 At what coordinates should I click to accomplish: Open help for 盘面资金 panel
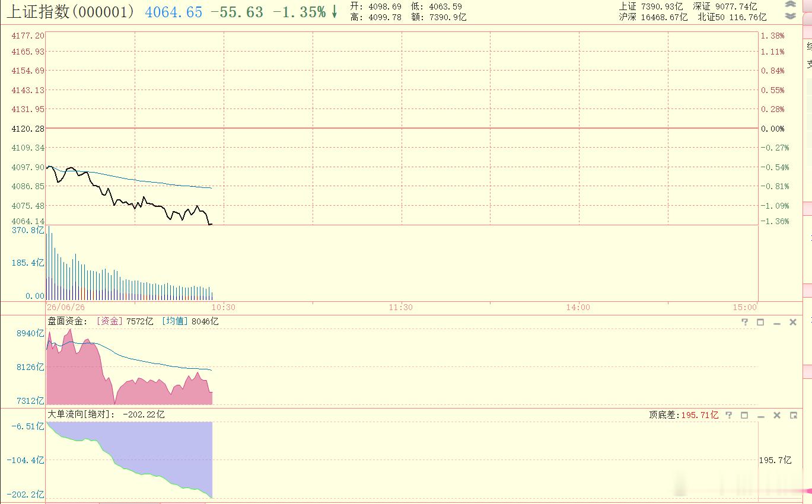[x=745, y=322]
